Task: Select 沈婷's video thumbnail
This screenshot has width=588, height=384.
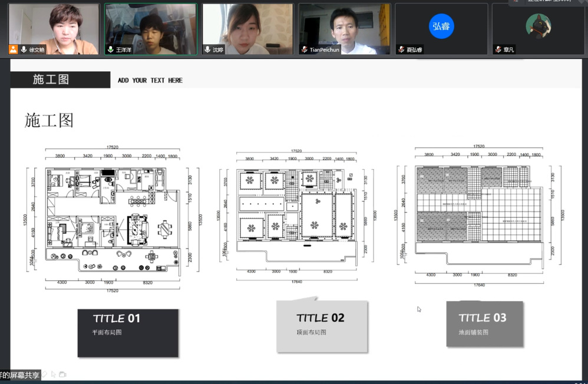Action: coord(247,29)
